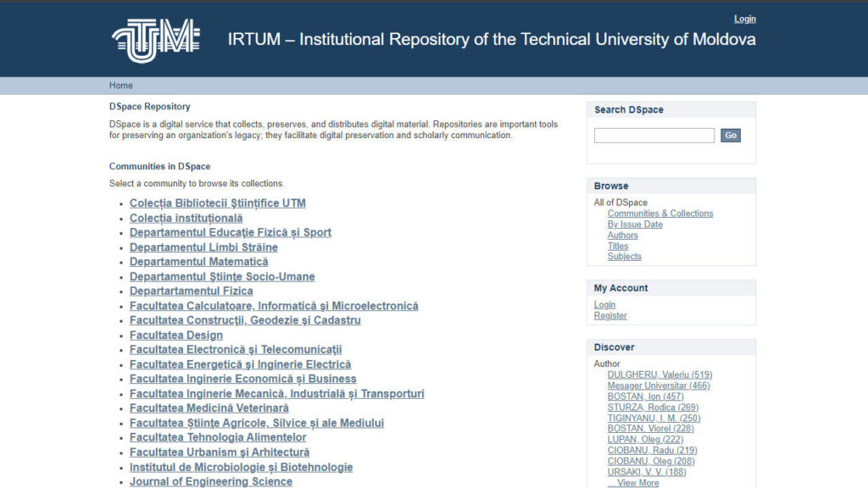
Task: Filter by author BOSTAN, Ion (457)
Action: point(645,396)
